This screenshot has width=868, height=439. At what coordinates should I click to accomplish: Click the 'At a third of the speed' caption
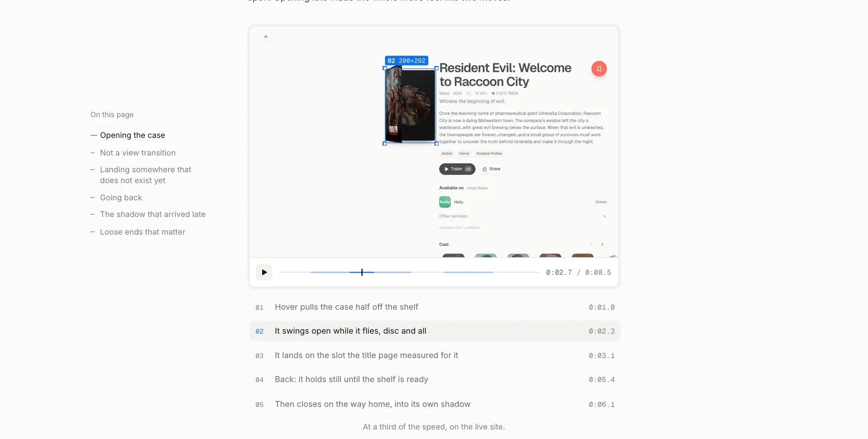434,427
